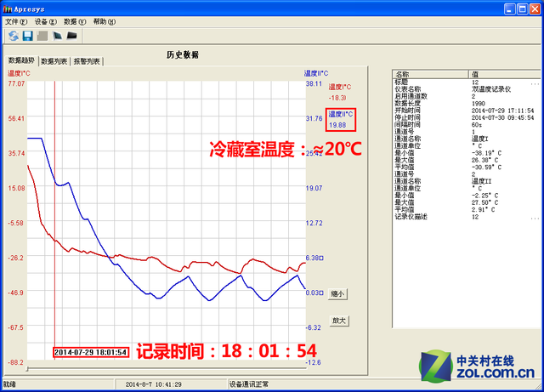This screenshot has height=392, width=544.
Task: Click the minimum value -38.19° C
Action: 486,153
